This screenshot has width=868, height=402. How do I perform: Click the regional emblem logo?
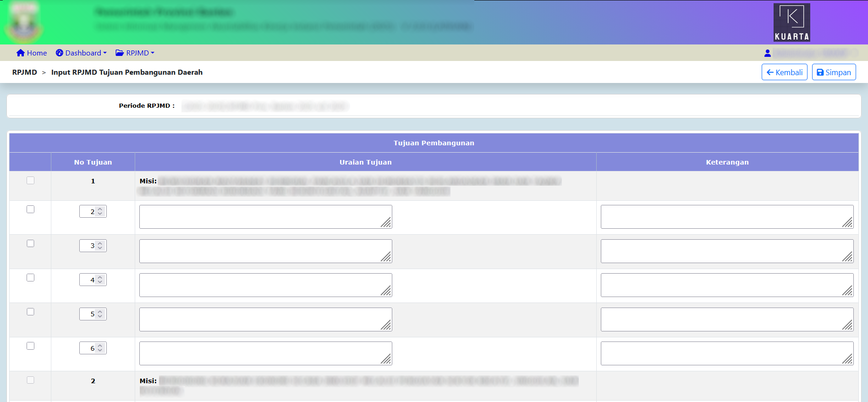(x=24, y=22)
